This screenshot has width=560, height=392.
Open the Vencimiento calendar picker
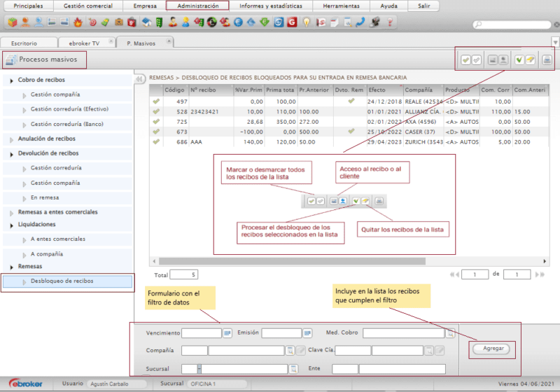pos(227,333)
